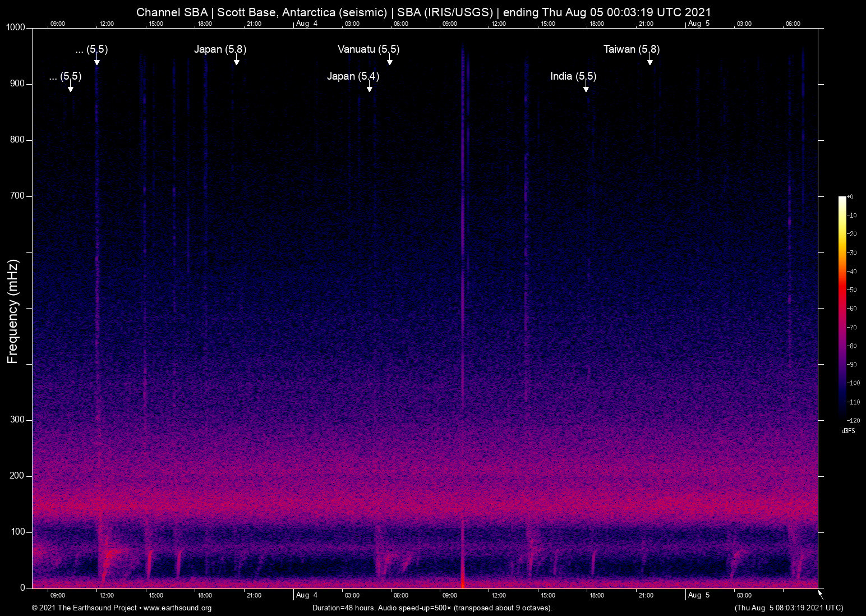Select the arrow marker under Japan (5.4)
Viewport: 866px width, 616px height.
[369, 89]
